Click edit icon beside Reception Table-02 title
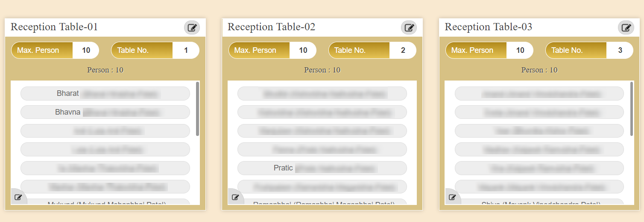The image size is (644, 222). pyautogui.click(x=409, y=28)
